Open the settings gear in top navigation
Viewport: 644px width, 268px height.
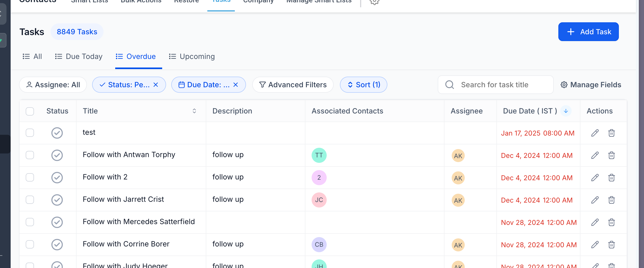click(374, 2)
